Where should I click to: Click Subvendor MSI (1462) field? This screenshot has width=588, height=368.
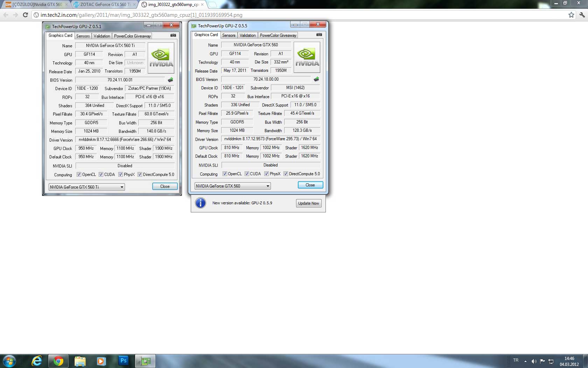coord(295,88)
